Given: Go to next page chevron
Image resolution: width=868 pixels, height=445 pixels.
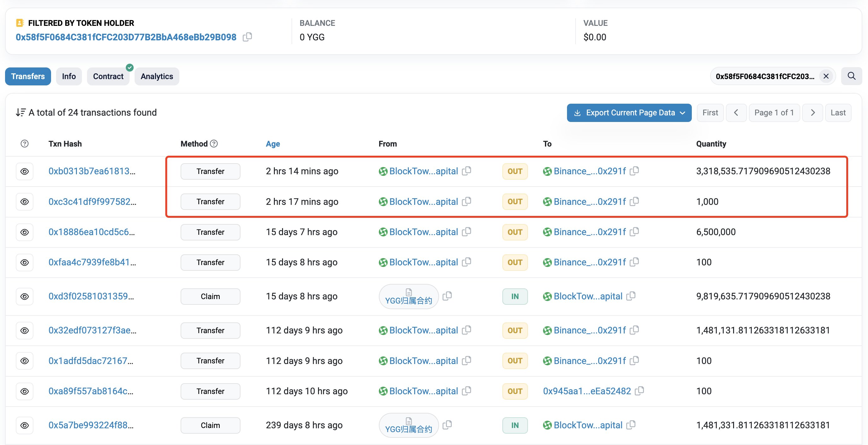Looking at the screenshot, I should coord(813,113).
